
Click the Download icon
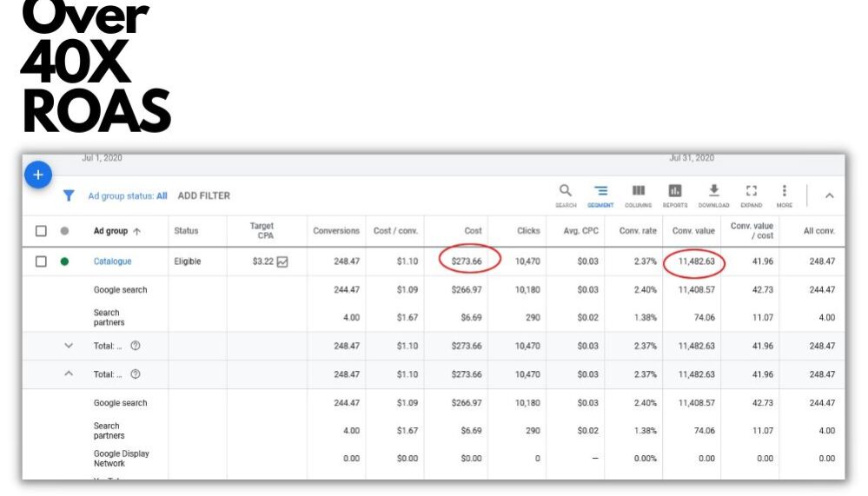714,192
